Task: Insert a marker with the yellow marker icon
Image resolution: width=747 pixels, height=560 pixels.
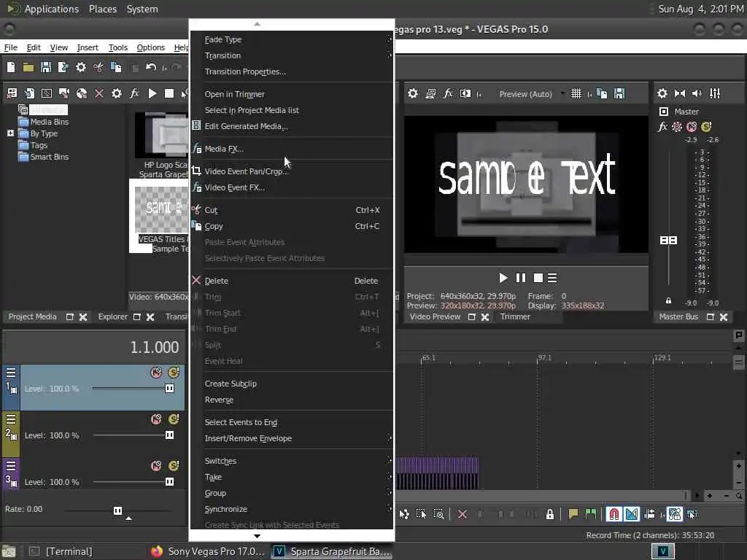Action: (573, 514)
